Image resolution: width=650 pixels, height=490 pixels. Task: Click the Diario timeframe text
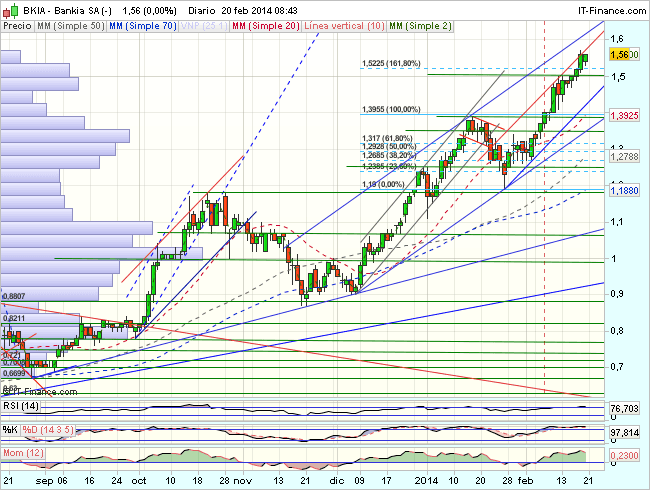[x=201, y=10]
